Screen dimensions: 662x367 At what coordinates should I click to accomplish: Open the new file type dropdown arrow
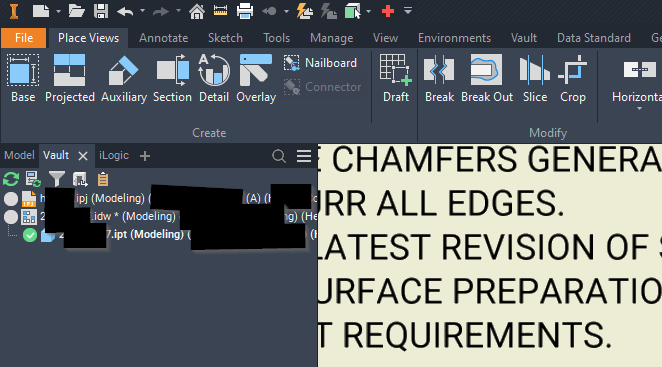coord(58,11)
